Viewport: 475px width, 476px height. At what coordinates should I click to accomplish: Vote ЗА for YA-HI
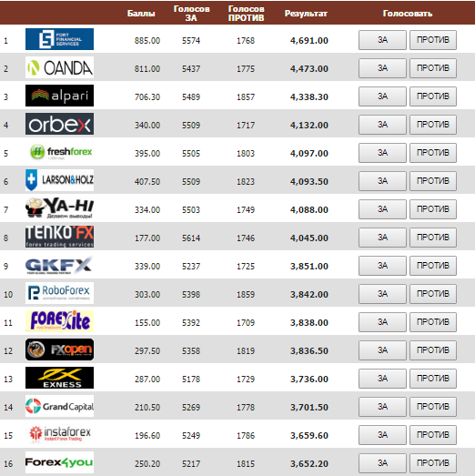382,209
